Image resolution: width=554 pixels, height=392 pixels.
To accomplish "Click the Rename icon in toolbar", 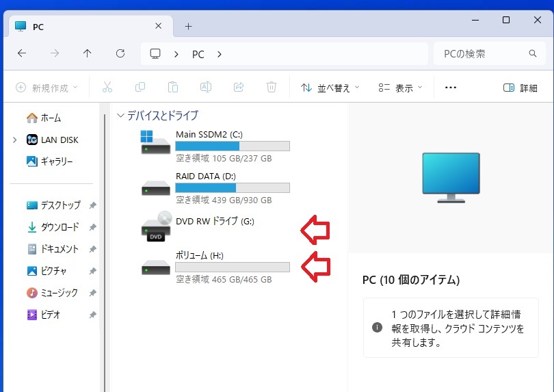I will pos(206,87).
